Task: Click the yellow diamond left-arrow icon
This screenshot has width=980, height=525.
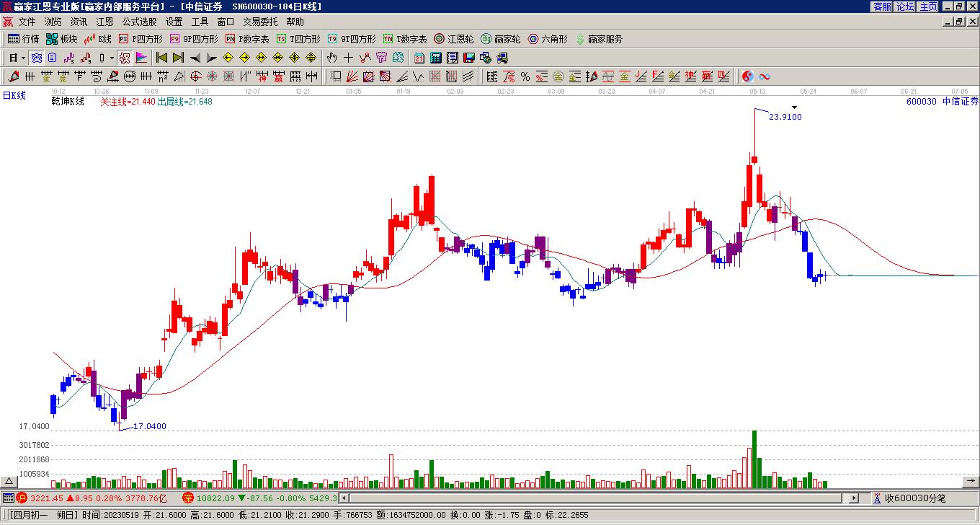Action: click(x=228, y=58)
